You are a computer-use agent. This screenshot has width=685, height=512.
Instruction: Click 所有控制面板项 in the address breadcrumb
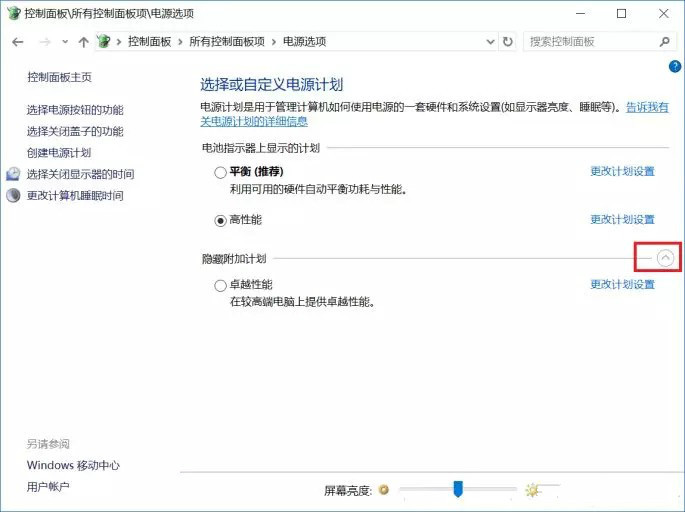point(227,42)
